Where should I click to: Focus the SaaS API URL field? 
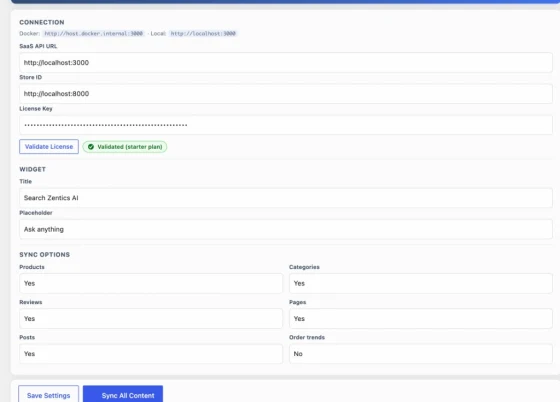pos(286,62)
